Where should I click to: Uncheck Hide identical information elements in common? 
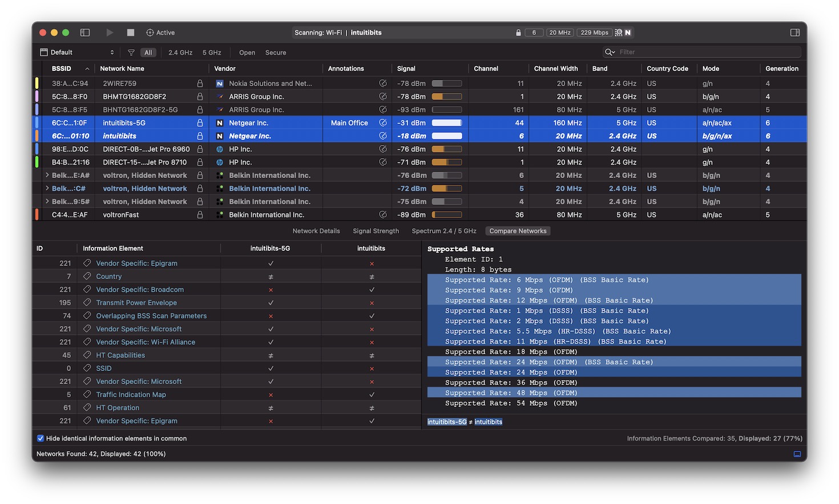(41, 438)
